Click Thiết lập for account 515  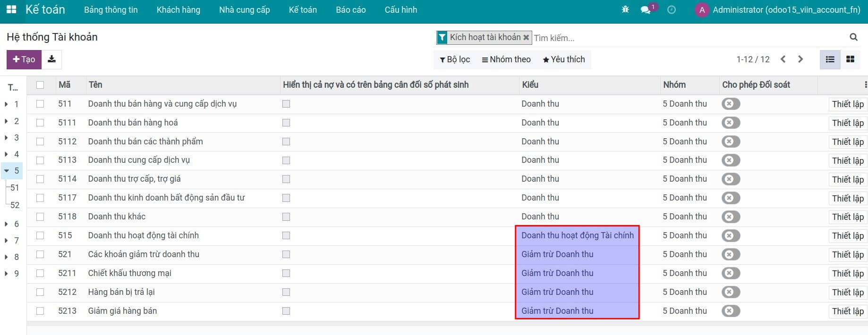point(848,236)
